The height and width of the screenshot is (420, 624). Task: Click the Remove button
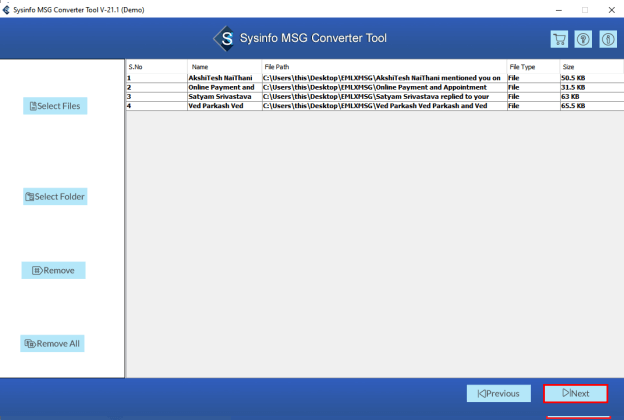(53, 270)
